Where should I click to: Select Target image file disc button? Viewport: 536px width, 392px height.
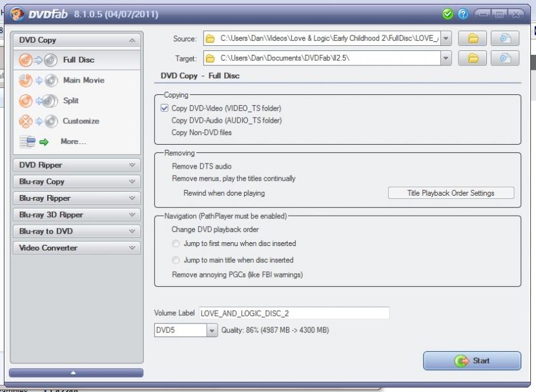[x=505, y=58]
